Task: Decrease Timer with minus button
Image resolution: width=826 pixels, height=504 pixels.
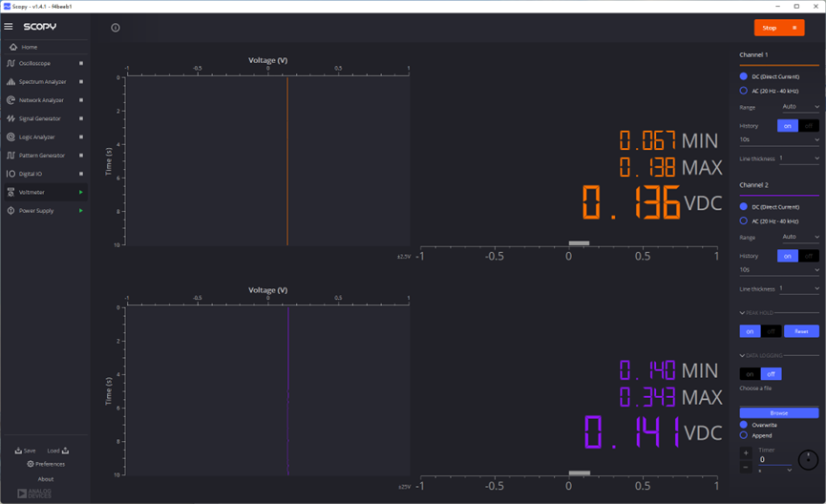Action: pyautogui.click(x=746, y=467)
